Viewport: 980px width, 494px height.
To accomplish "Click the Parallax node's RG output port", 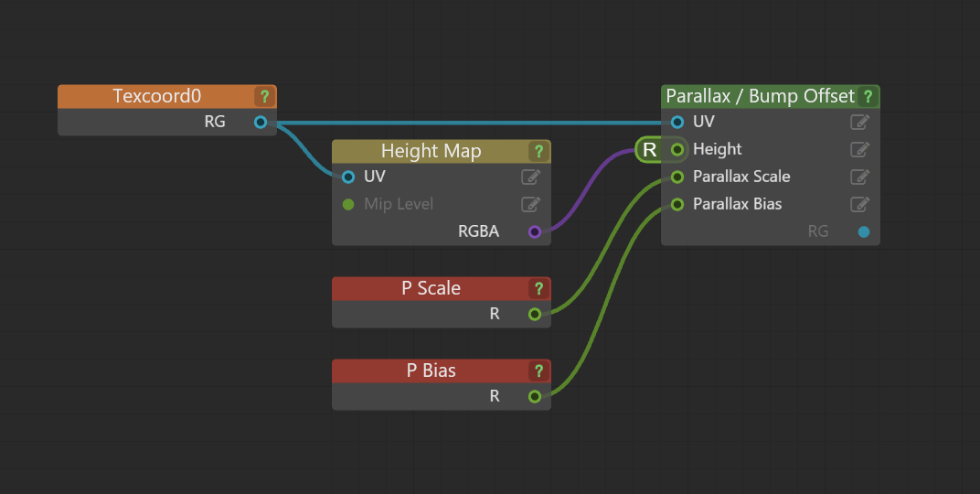I will 864,232.
